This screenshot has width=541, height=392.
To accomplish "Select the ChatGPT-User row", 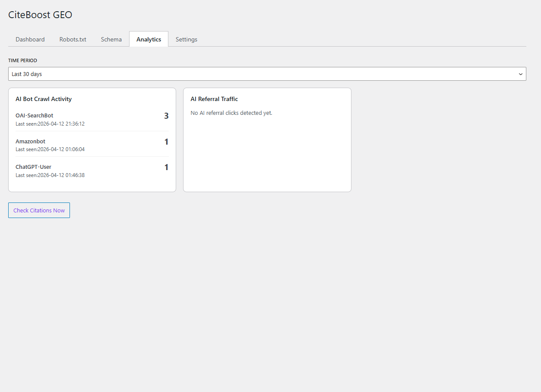I will point(33,167).
